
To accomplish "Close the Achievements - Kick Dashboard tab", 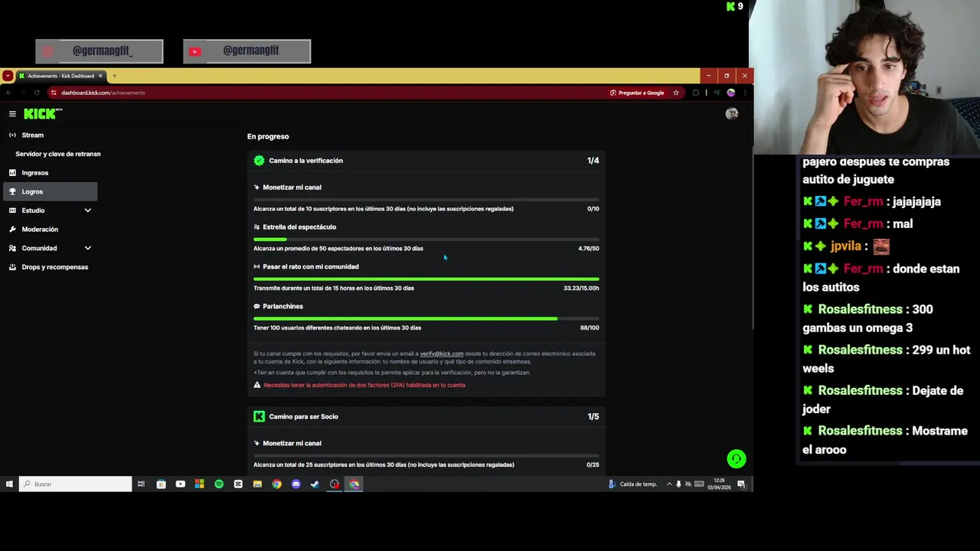I will (x=100, y=76).
